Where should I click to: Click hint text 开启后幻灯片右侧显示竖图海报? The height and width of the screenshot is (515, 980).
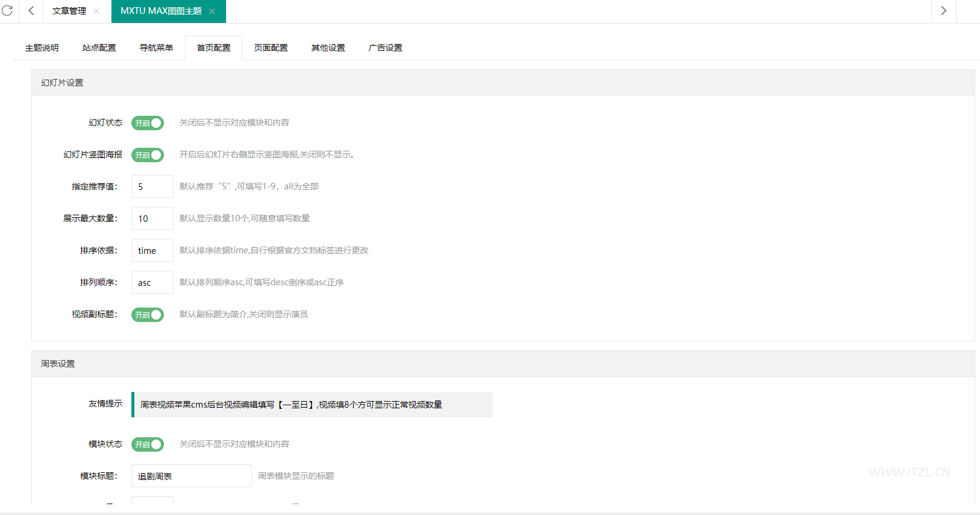pyautogui.click(x=268, y=154)
